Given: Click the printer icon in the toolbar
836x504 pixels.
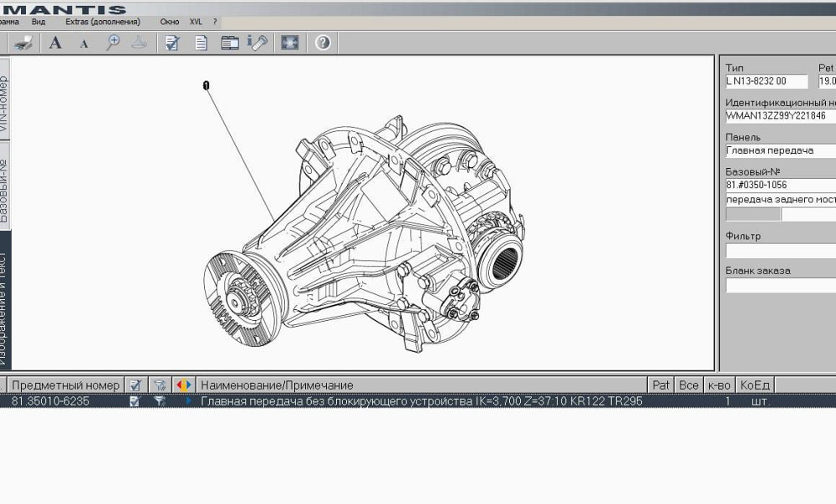Looking at the screenshot, I should (x=23, y=43).
